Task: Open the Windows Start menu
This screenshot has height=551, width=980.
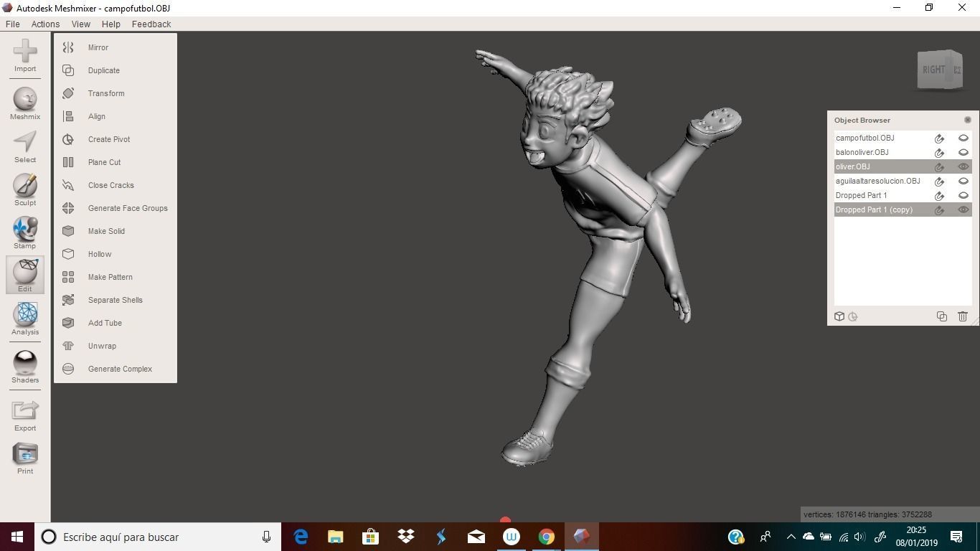Action: pyautogui.click(x=17, y=537)
